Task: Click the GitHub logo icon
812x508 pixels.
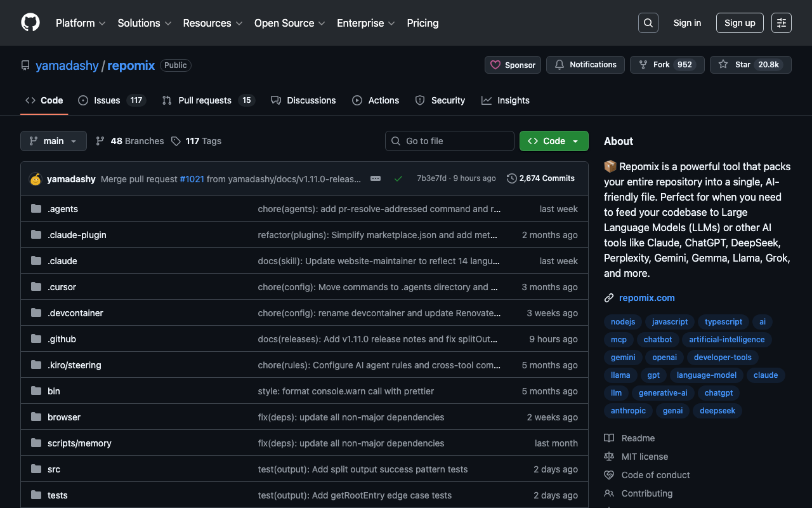Action: 30,23
